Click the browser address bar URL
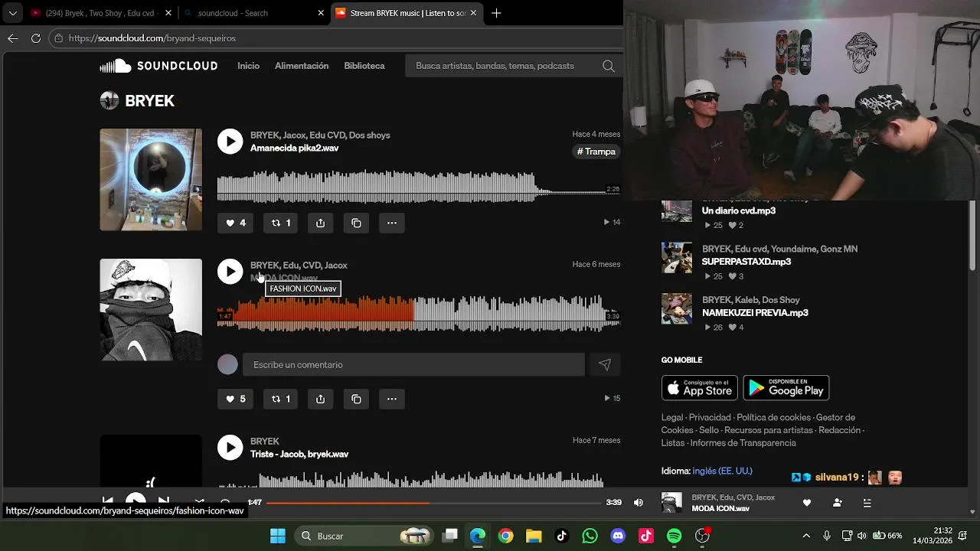 (x=152, y=38)
